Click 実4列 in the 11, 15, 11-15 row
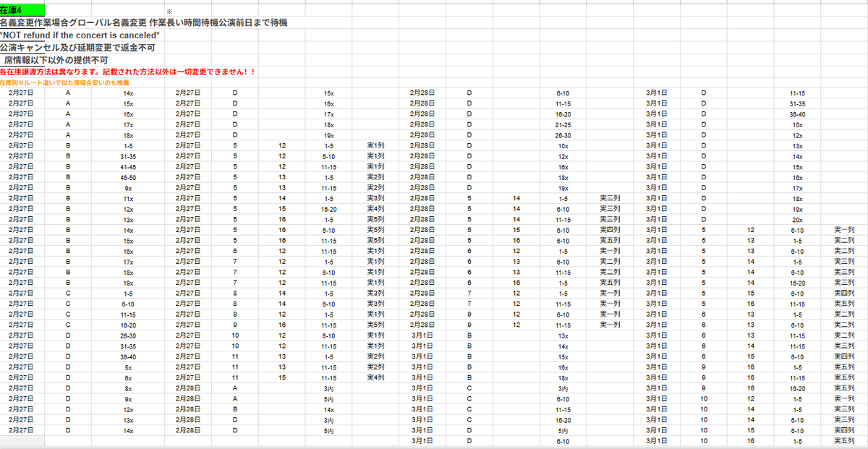 pos(376,377)
